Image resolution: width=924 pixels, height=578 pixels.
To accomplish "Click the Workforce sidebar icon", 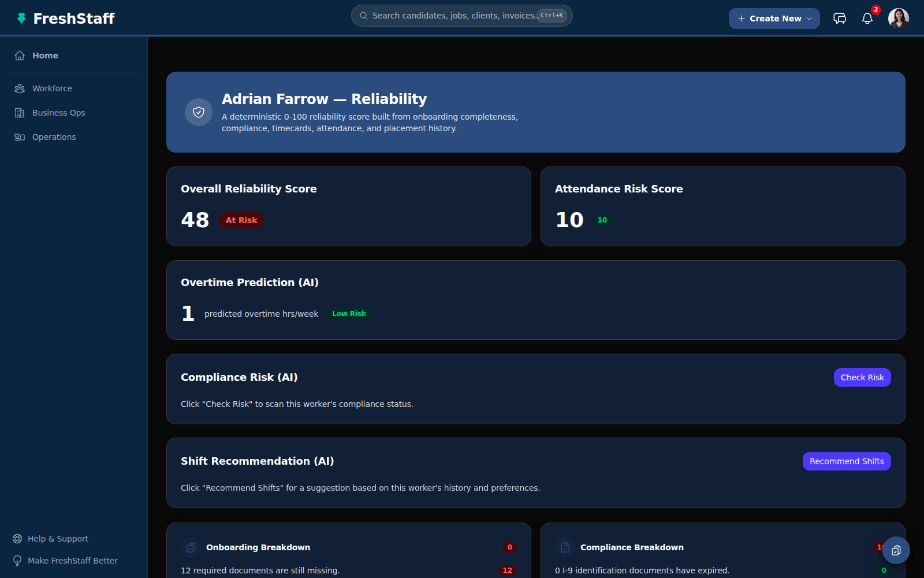I will [20, 88].
